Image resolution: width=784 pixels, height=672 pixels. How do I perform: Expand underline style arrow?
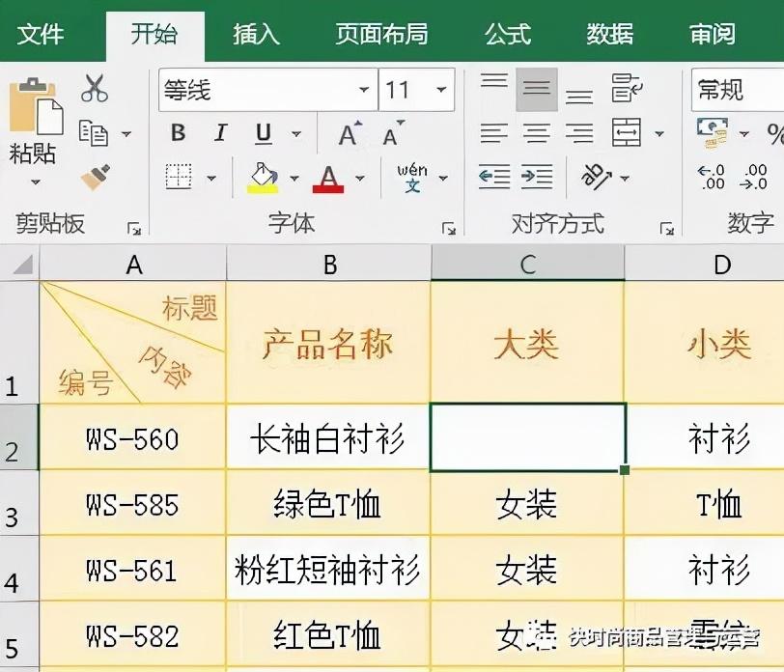pos(296,134)
